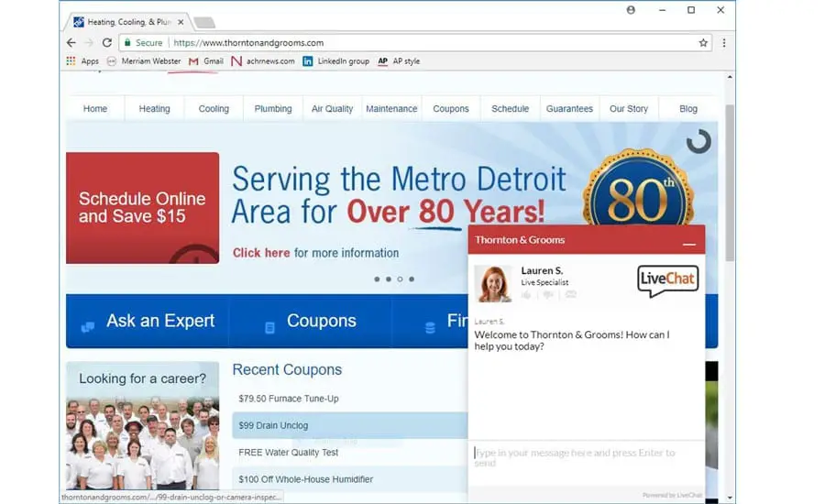Click the LiveChat logo

tap(667, 280)
